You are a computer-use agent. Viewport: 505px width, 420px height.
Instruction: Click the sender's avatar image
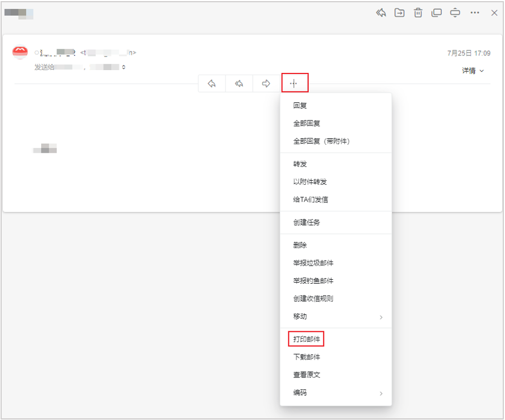point(20,51)
